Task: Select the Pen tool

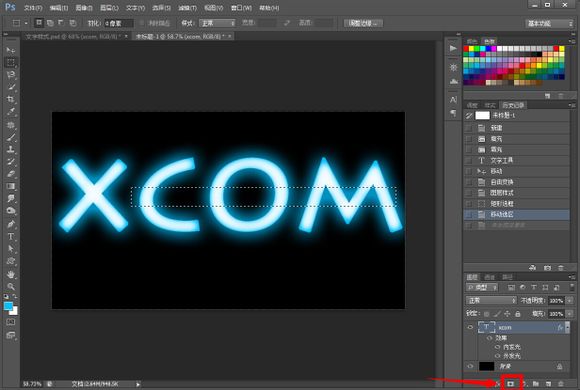Action: pos(11,224)
